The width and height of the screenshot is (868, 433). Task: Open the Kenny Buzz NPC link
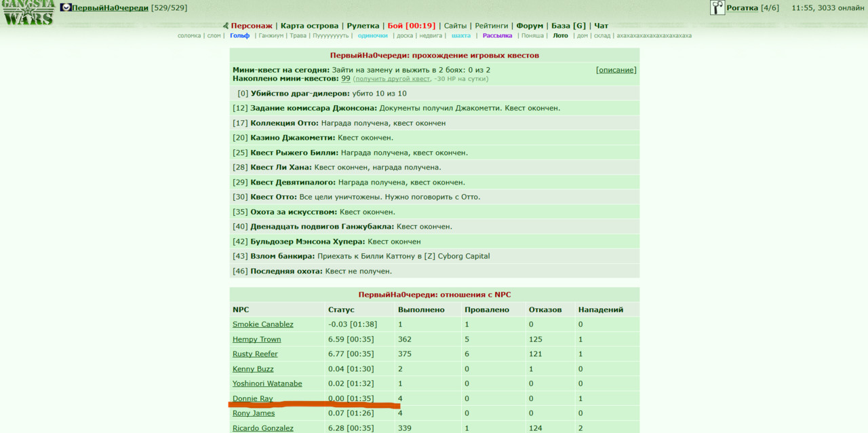pos(253,369)
